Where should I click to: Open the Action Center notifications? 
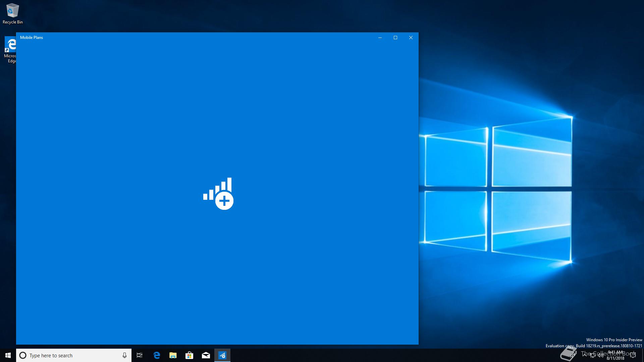633,355
